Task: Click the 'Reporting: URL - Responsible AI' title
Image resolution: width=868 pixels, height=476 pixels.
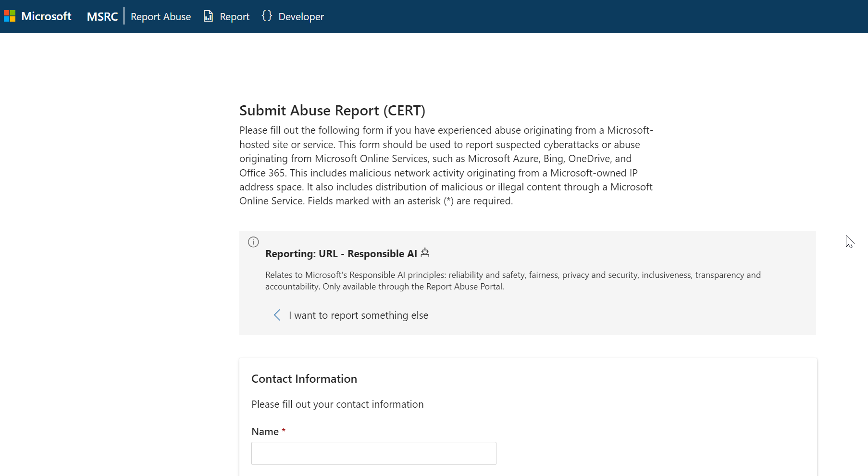Action: pos(341,254)
